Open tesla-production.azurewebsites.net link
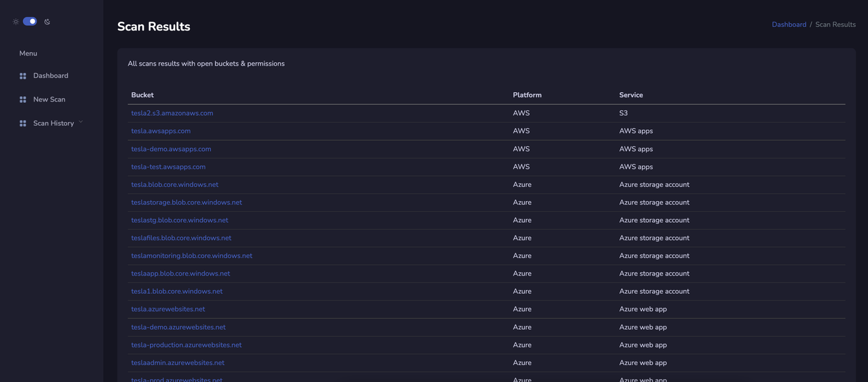 coord(186,345)
